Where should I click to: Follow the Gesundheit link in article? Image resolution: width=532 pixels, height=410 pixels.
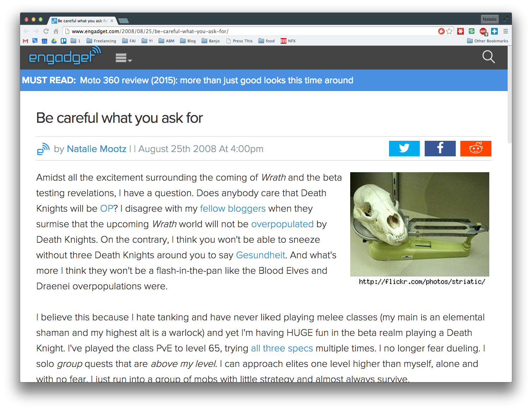tap(261, 255)
